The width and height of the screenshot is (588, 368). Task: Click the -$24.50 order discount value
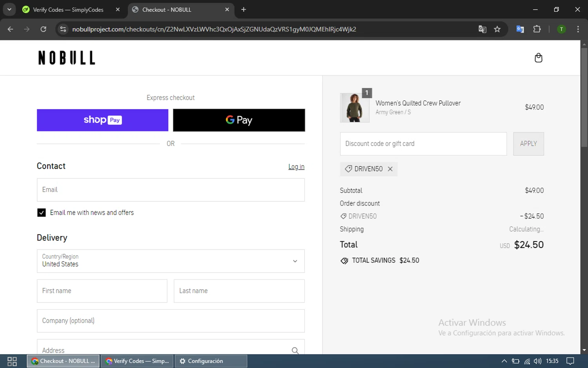(x=532, y=216)
